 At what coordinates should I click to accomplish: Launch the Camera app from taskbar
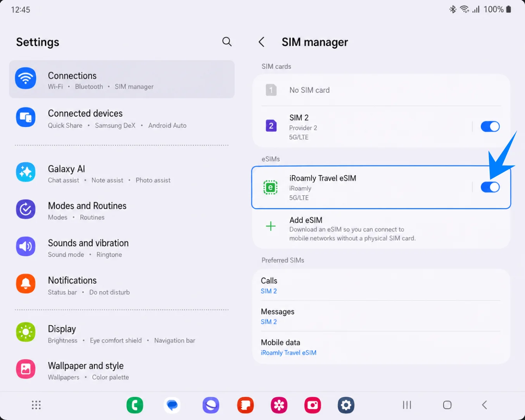(x=313, y=405)
